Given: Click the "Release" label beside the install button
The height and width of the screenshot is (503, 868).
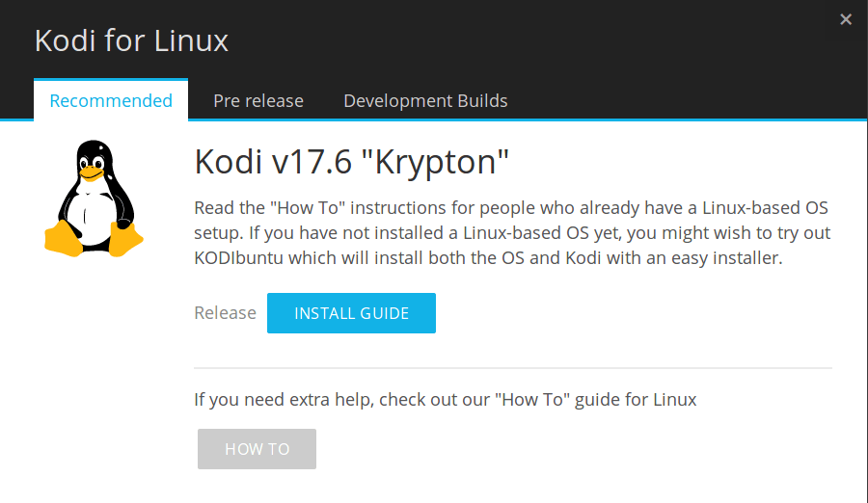Looking at the screenshot, I should click(x=225, y=313).
